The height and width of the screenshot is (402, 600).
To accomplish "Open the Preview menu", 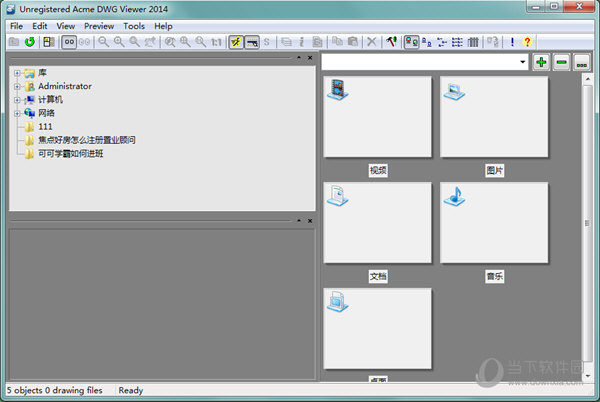I will click(x=99, y=26).
